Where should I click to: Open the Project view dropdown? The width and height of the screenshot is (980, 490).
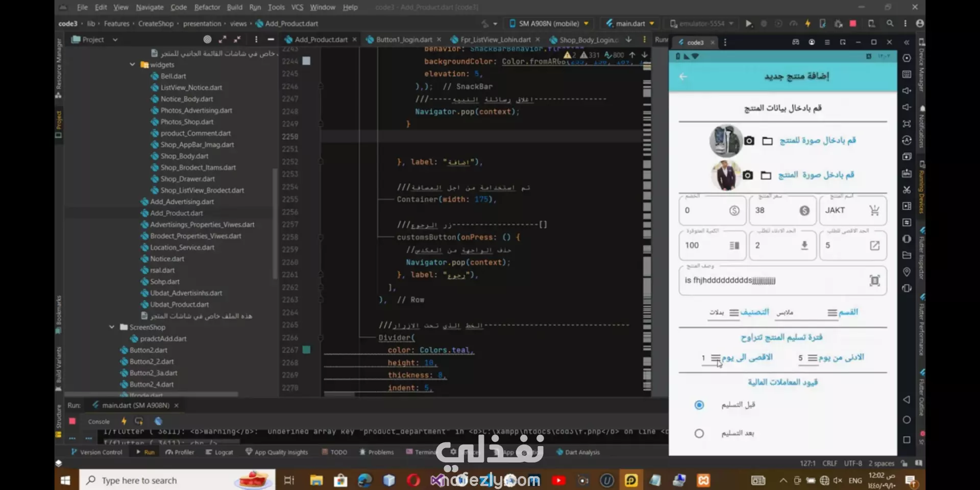(115, 39)
